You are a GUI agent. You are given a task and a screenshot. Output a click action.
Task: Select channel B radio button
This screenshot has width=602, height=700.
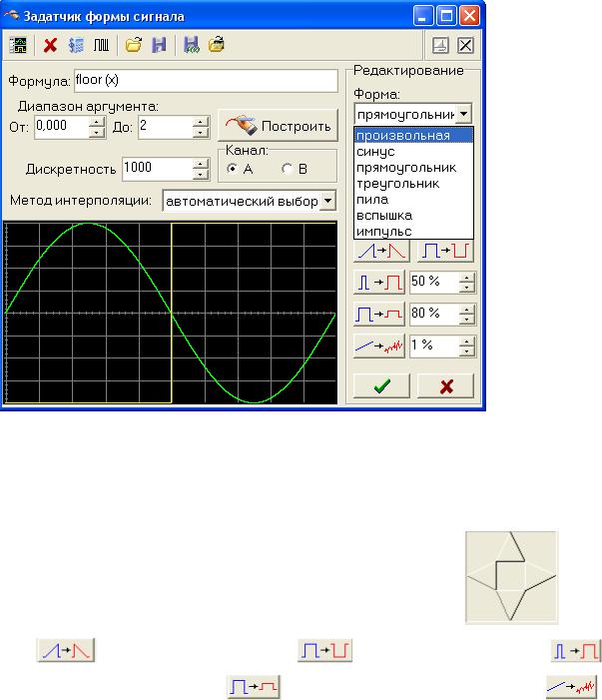(287, 169)
